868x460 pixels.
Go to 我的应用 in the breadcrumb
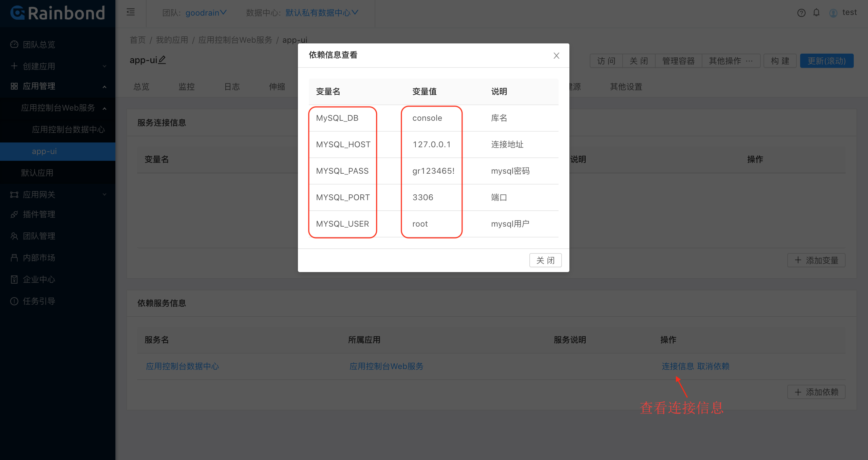(x=172, y=40)
